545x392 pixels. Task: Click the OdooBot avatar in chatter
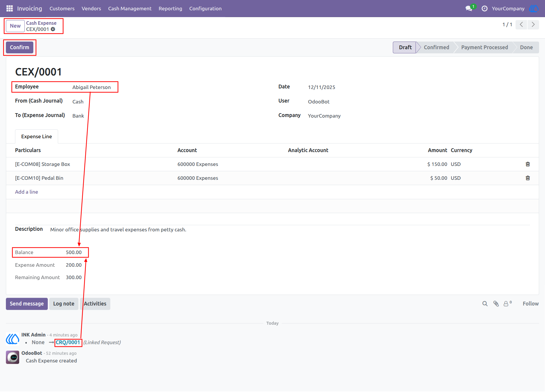13,357
